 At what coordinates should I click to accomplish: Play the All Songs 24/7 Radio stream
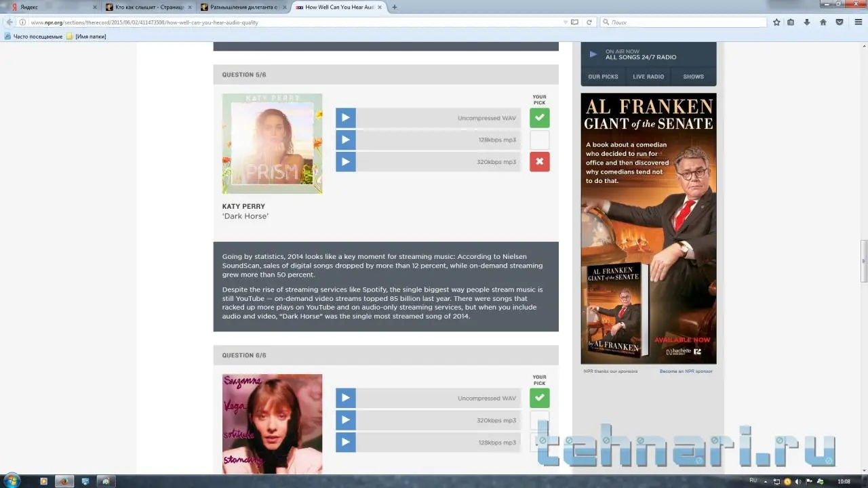coord(593,54)
